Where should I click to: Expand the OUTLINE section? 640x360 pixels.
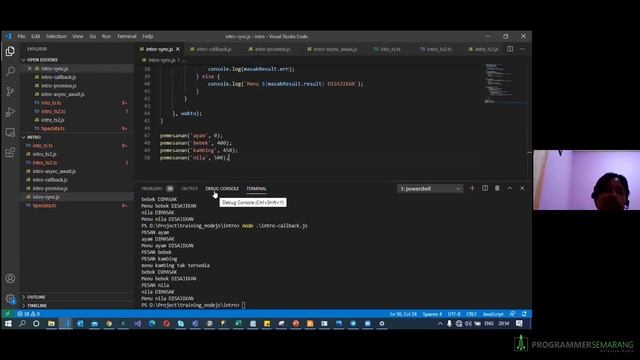(x=36, y=297)
